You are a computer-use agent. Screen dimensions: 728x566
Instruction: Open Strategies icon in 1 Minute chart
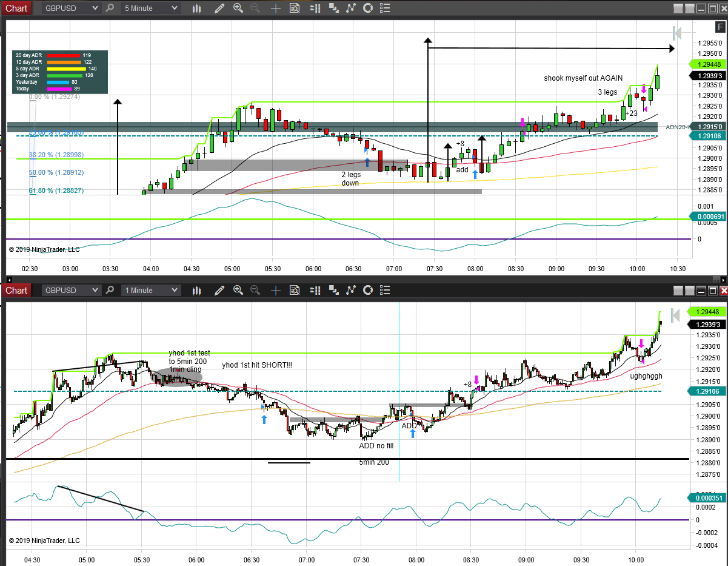click(368, 290)
